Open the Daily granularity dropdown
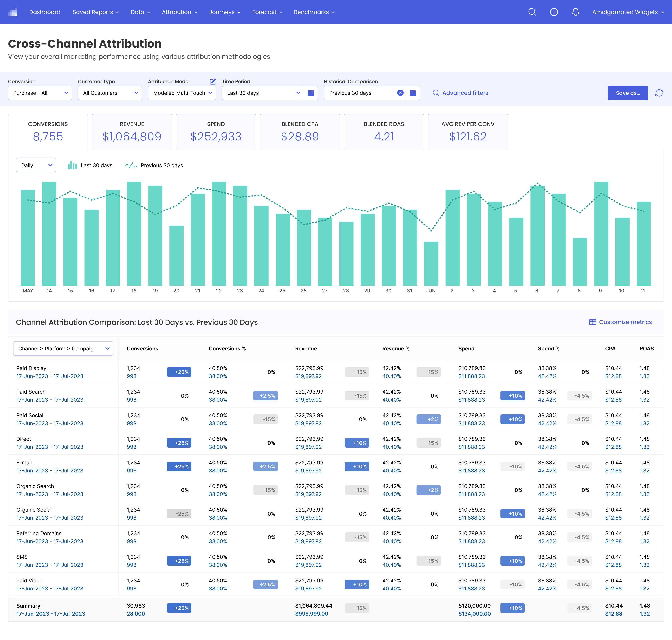 tap(36, 165)
